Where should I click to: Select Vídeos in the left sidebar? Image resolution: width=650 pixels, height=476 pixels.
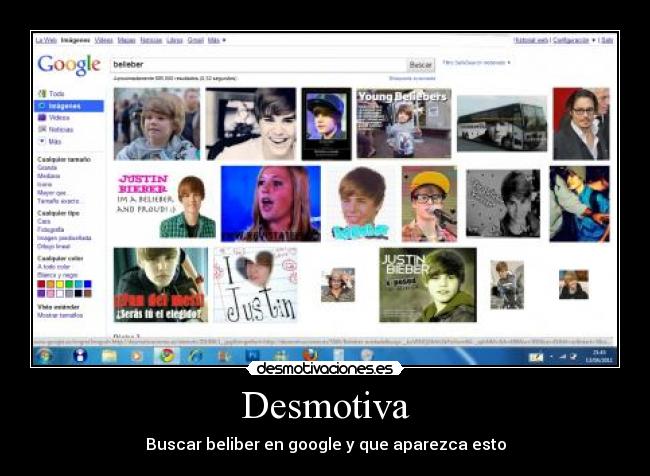[54, 117]
